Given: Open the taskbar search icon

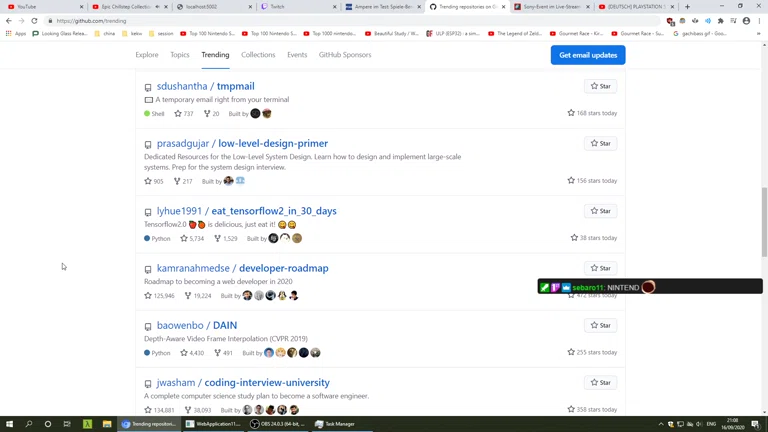Looking at the screenshot, I should [28, 424].
